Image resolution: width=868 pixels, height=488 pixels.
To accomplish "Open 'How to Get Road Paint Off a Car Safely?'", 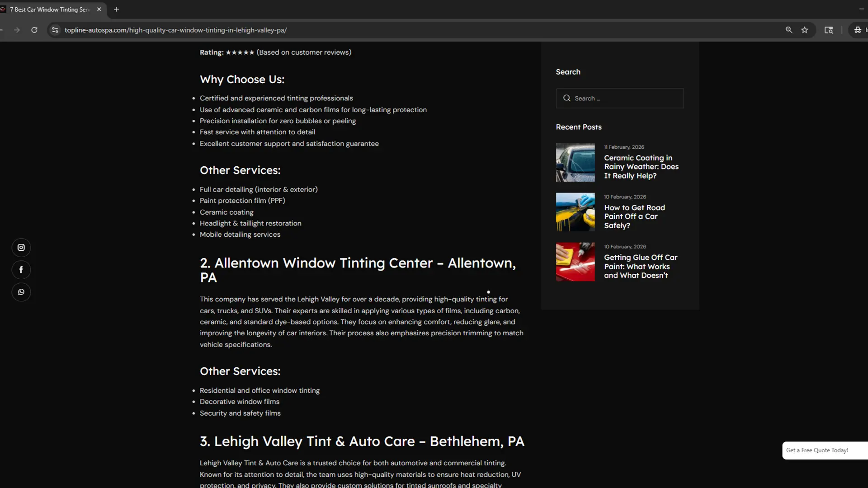I will coord(634,216).
